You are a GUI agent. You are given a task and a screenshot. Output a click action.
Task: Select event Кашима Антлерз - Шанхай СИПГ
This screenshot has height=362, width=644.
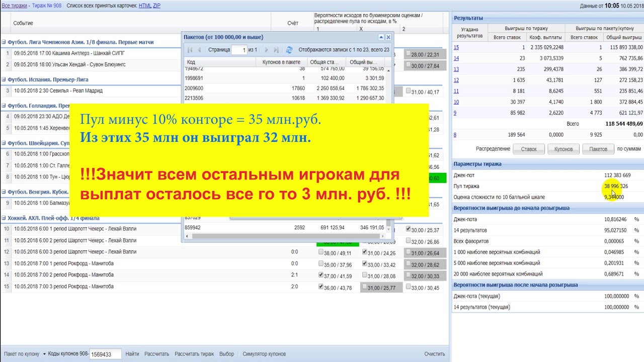[x=69, y=53]
